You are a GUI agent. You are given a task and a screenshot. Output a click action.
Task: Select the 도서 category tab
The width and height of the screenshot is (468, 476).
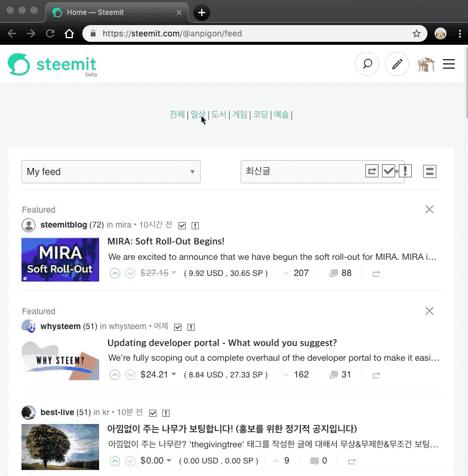coord(219,115)
